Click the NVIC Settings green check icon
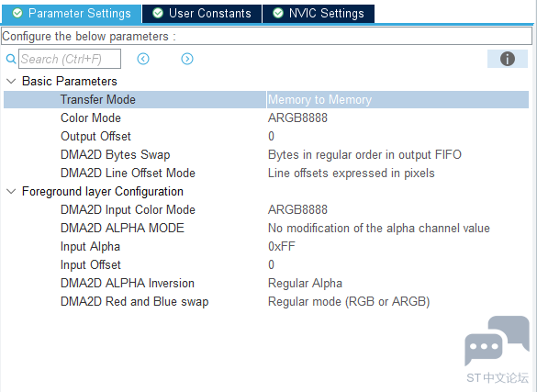Image resolution: width=537 pixels, height=392 pixels. click(x=278, y=14)
